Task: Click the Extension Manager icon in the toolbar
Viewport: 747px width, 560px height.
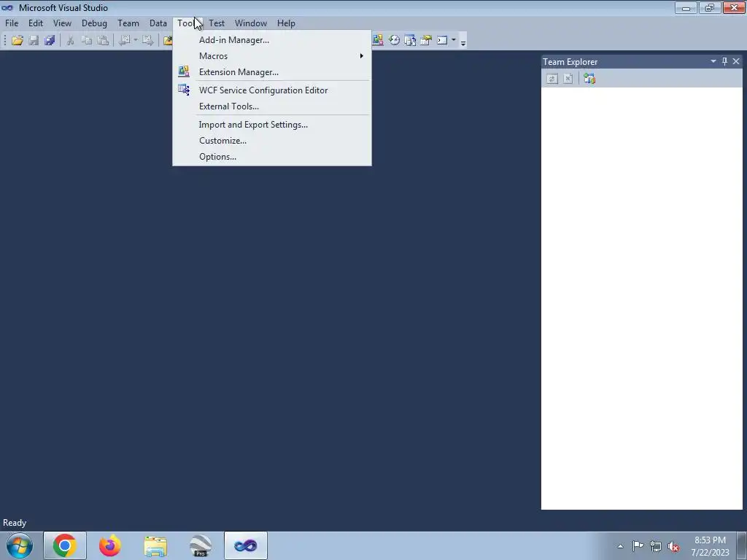Action: pyautogui.click(x=377, y=40)
